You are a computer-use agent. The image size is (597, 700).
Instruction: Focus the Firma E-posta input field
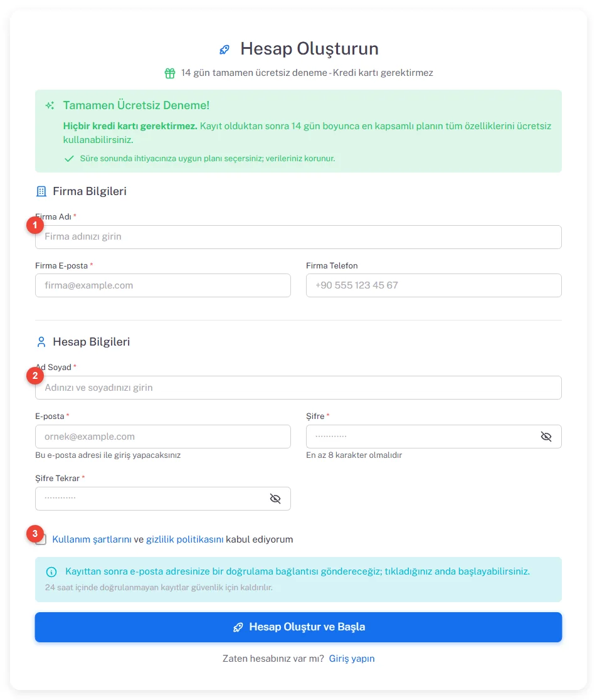(x=163, y=285)
